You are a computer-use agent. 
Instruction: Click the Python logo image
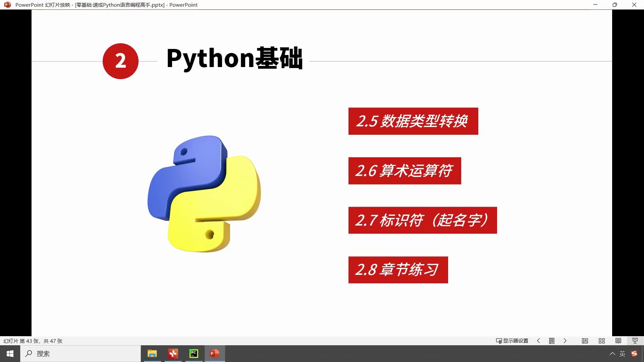(204, 194)
